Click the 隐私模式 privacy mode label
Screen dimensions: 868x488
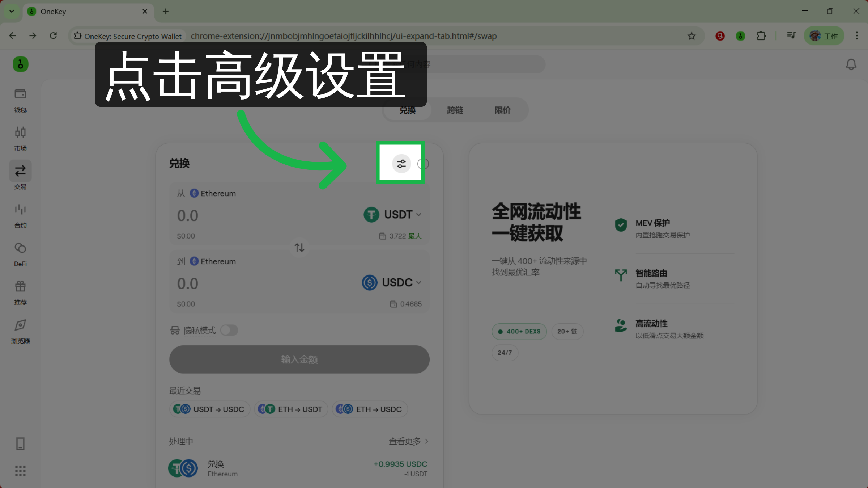click(x=200, y=330)
